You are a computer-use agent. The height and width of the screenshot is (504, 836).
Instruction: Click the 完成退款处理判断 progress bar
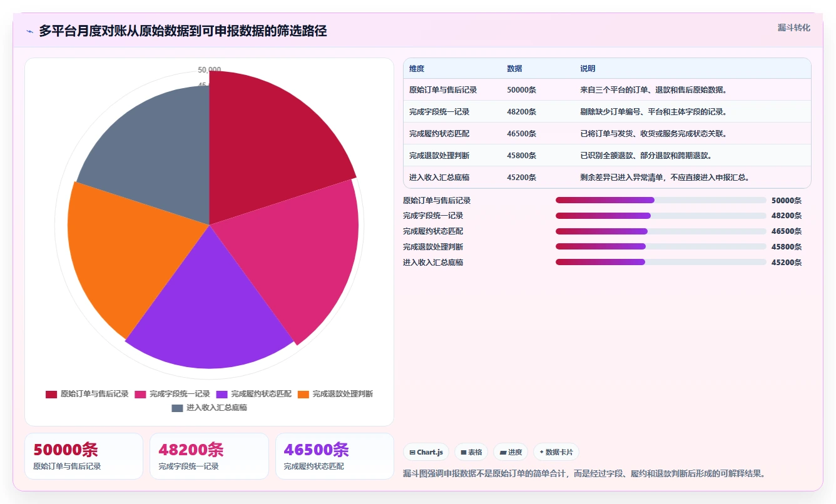point(661,247)
